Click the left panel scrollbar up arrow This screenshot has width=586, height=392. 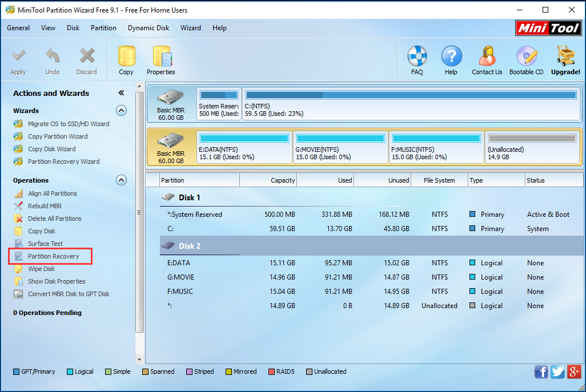139,86
